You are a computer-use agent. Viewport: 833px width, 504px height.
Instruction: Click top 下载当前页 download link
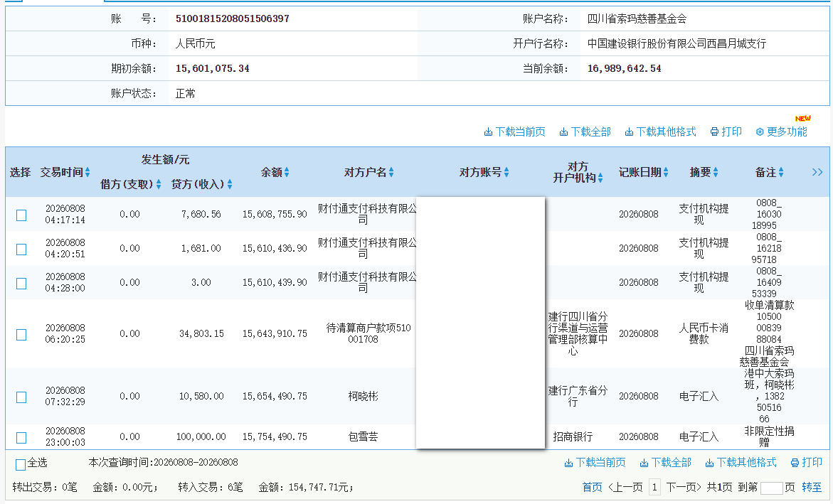point(514,132)
